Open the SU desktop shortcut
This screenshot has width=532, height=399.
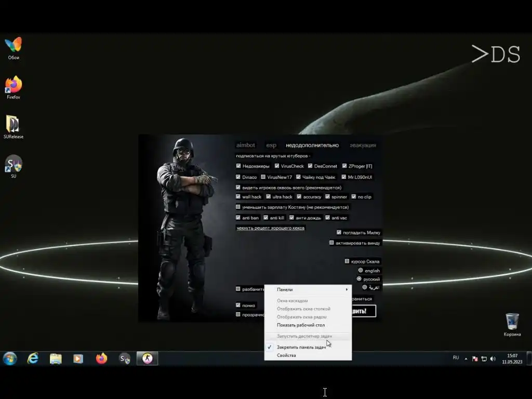[14, 166]
